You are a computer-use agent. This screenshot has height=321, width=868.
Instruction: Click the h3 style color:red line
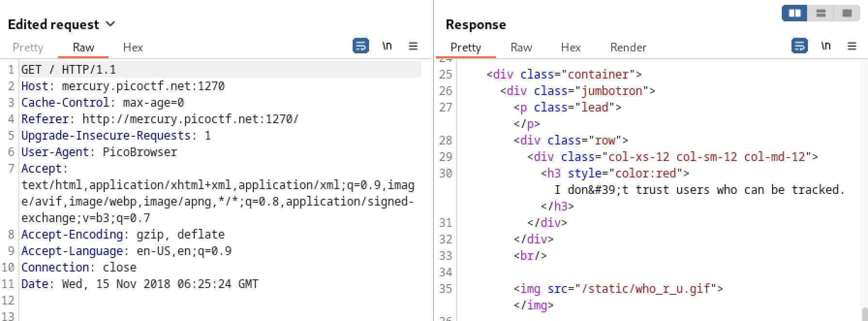pyautogui.click(x=615, y=174)
